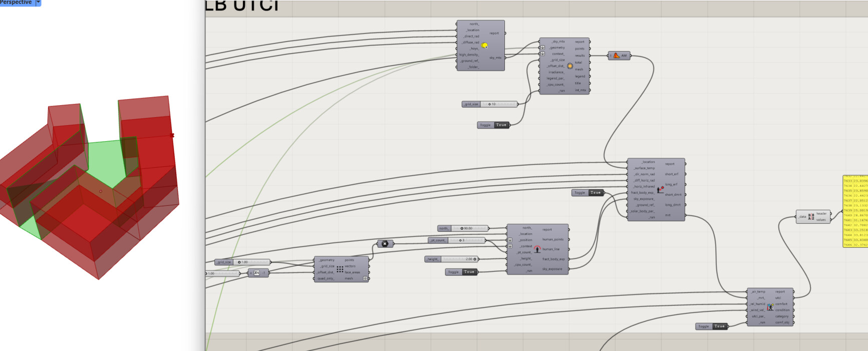
Task: Click the up-arrow on the mesh output
Action: point(365,278)
